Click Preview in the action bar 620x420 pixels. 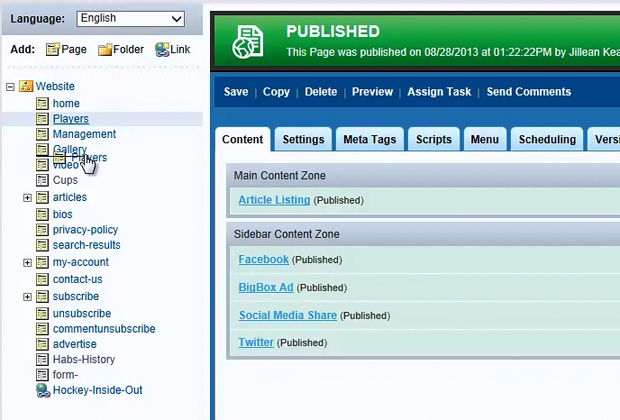coord(372,92)
